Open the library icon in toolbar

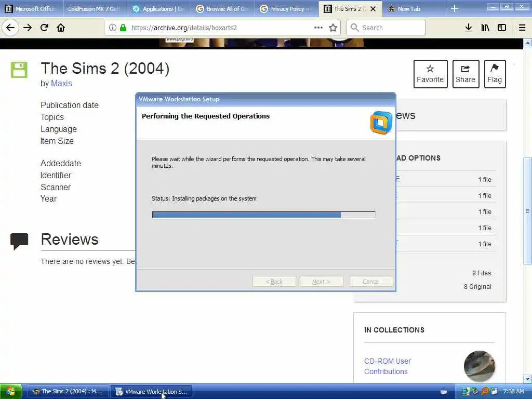point(485,28)
